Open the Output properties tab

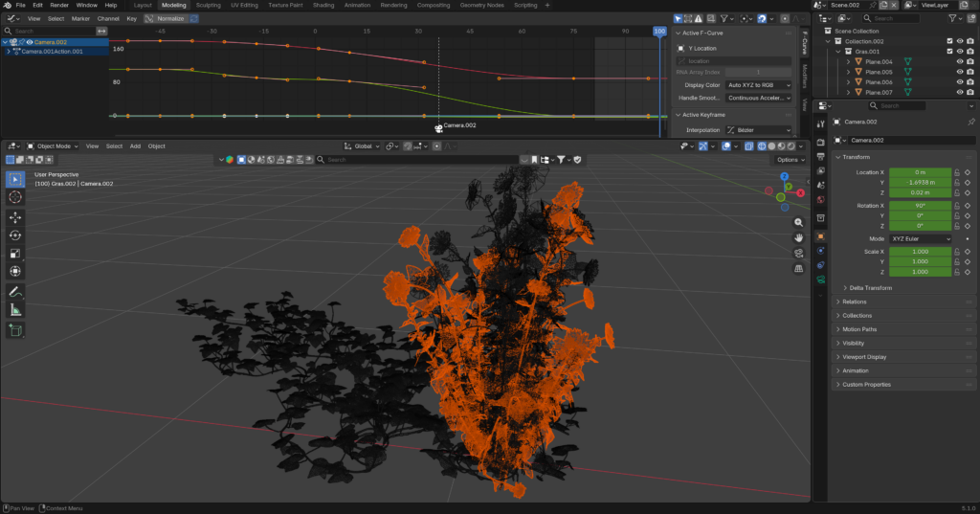pos(820,156)
